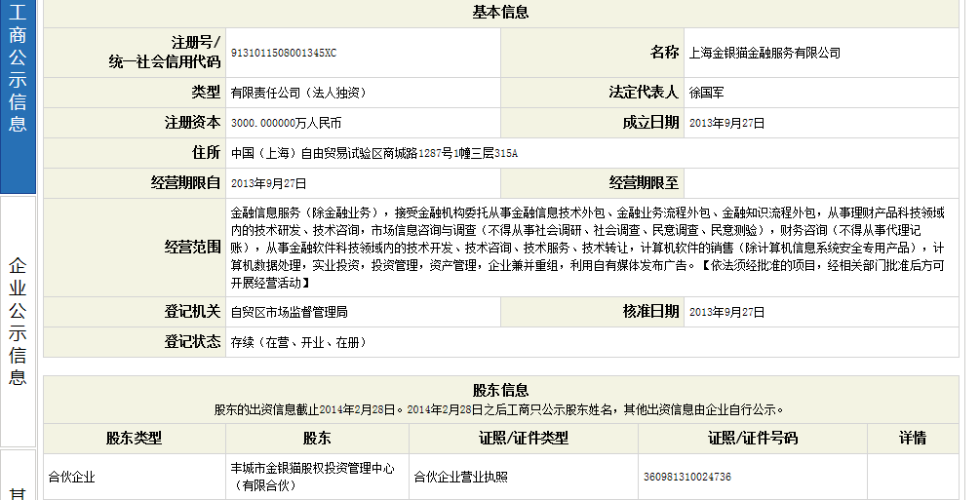Select registered capital 3000.000000万人民币
The width and height of the screenshot is (980, 500).
tap(287, 123)
